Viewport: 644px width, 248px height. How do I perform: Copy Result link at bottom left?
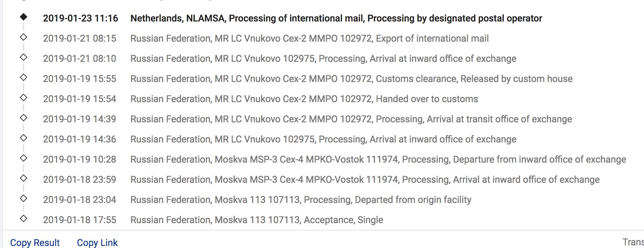[35, 243]
